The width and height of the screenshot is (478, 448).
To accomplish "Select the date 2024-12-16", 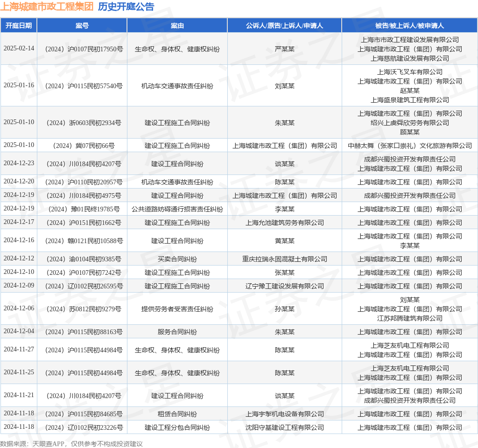I will pos(19,240).
